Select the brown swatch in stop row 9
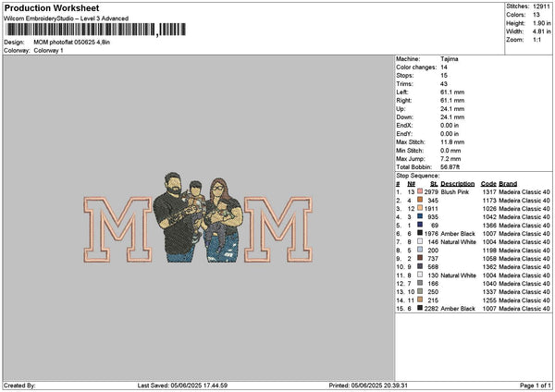The height and width of the screenshot is (392, 555). tap(420, 258)
